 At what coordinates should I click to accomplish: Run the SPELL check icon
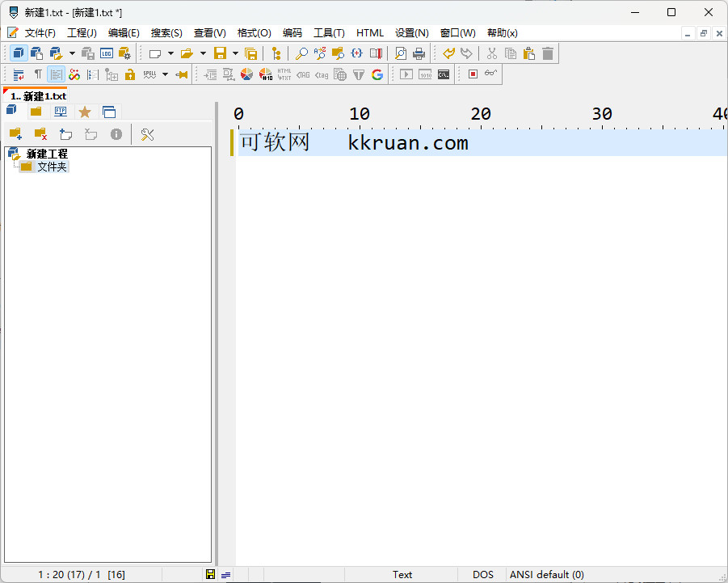click(149, 74)
